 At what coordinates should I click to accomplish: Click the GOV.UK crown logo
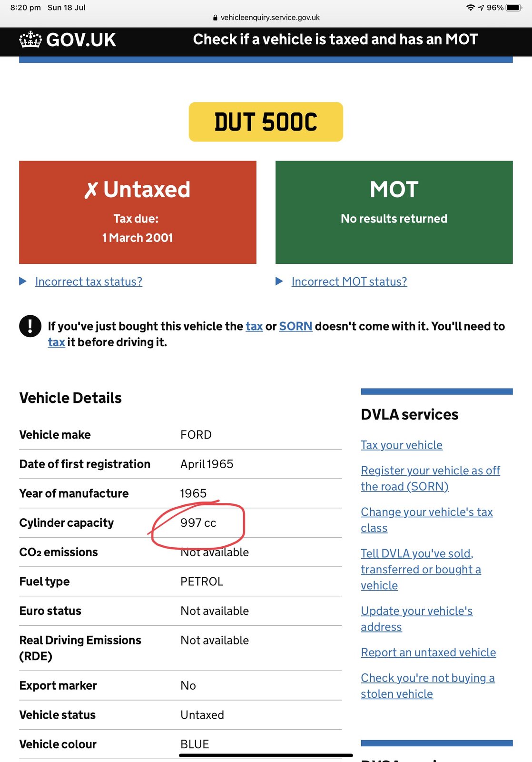pos(30,40)
